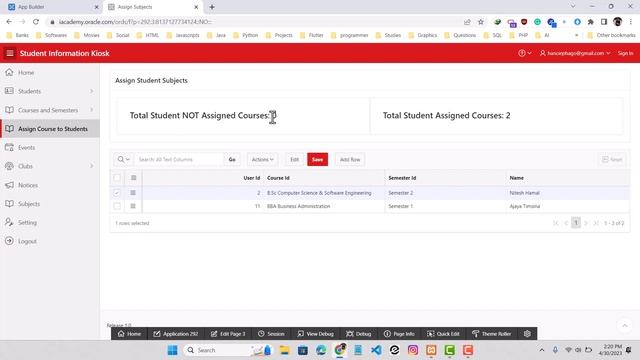This screenshot has width=640, height=360.
Task: Open the help menu dropdown in header
Action: coord(524,53)
